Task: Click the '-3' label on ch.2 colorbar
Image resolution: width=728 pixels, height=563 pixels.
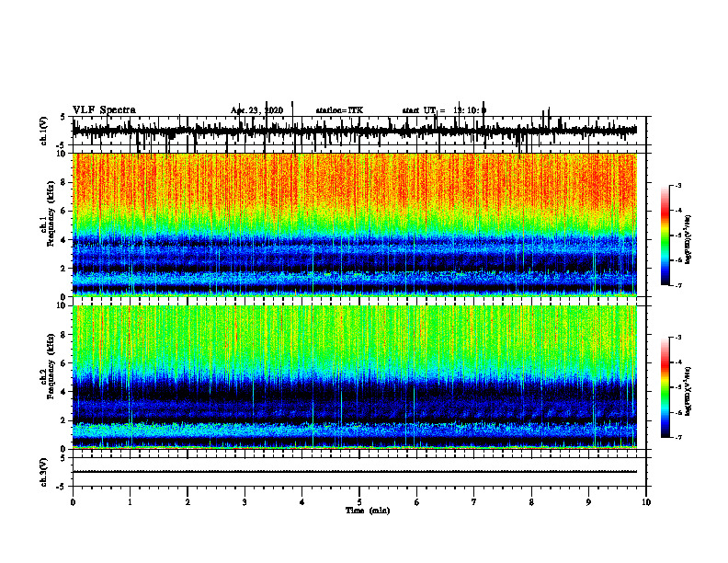Action: 678,338
